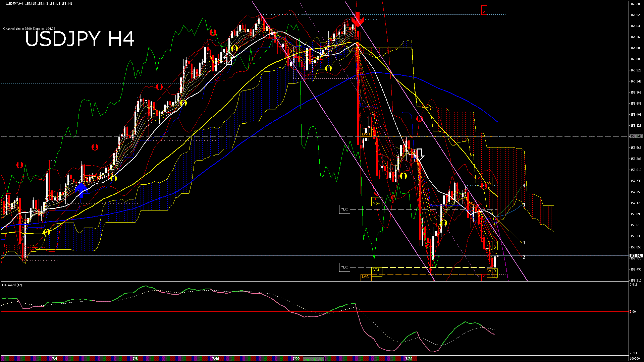
Task: Click the red M pivot label at chart top
Action: (x=484, y=10)
